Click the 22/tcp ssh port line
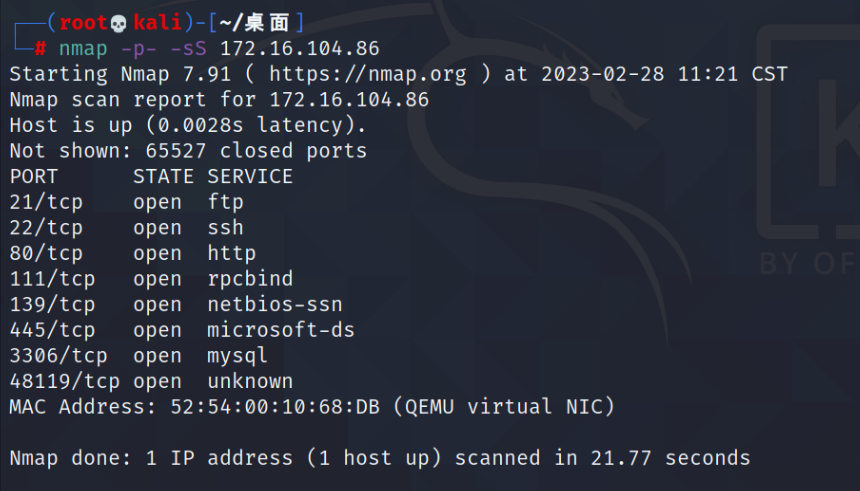Image resolution: width=860 pixels, height=491 pixels. (127, 228)
